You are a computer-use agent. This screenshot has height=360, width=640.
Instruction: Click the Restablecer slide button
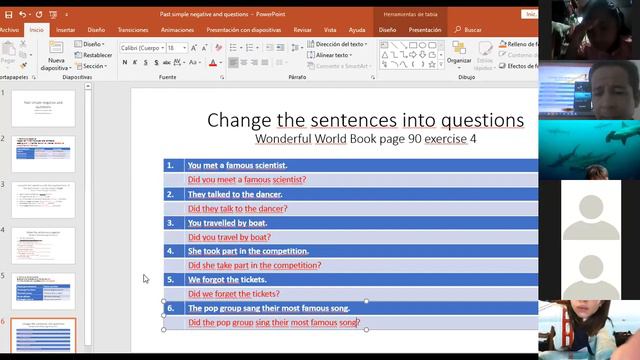point(93,55)
